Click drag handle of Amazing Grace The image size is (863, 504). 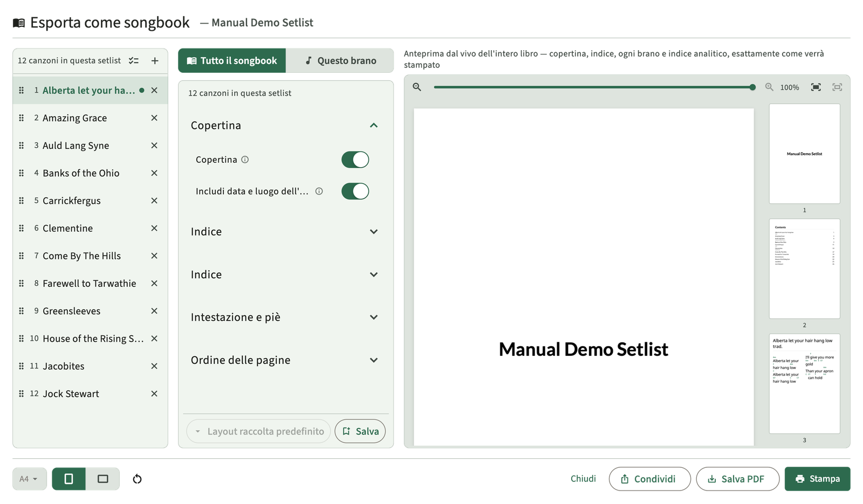pyautogui.click(x=22, y=118)
